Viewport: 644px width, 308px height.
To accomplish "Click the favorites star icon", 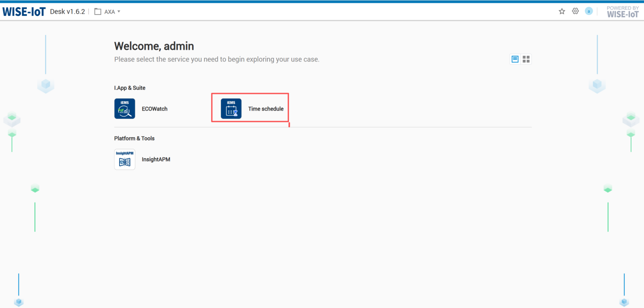I will (561, 11).
